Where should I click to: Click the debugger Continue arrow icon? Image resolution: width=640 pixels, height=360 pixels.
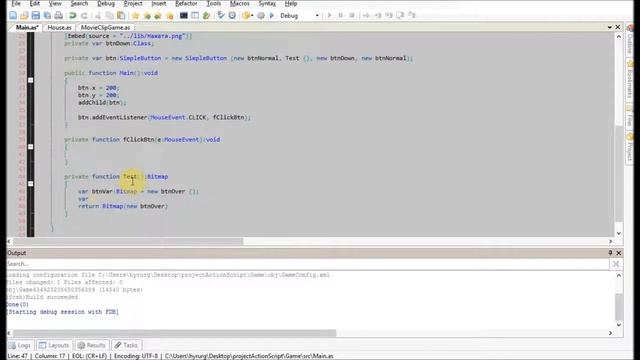click(x=329, y=16)
